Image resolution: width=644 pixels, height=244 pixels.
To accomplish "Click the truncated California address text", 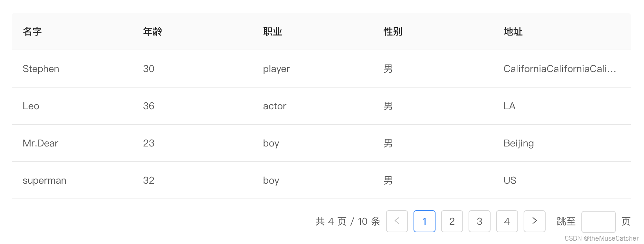I will click(x=560, y=69).
